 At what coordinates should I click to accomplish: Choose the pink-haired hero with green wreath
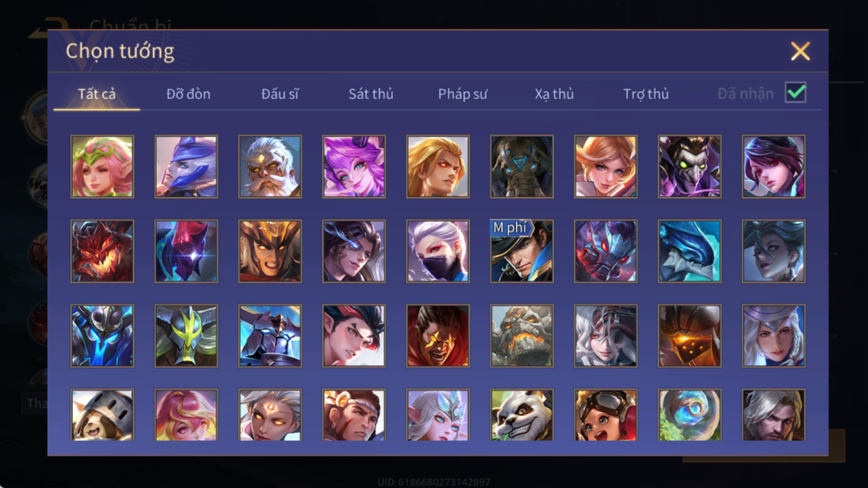(x=103, y=166)
